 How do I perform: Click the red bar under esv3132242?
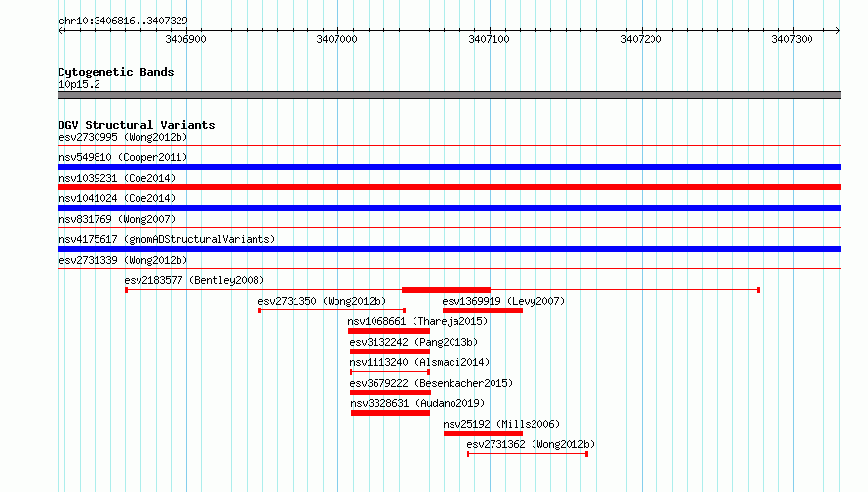(390, 351)
